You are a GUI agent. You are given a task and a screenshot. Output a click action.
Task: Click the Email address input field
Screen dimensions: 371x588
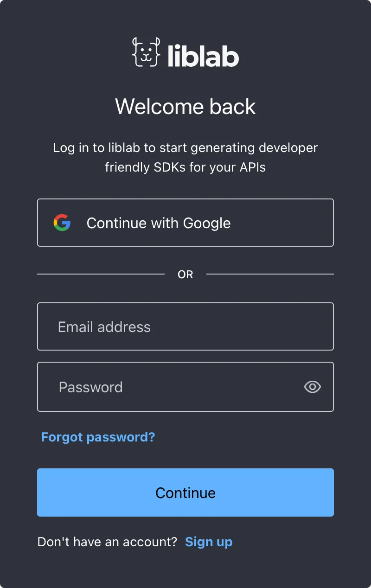[x=185, y=326]
